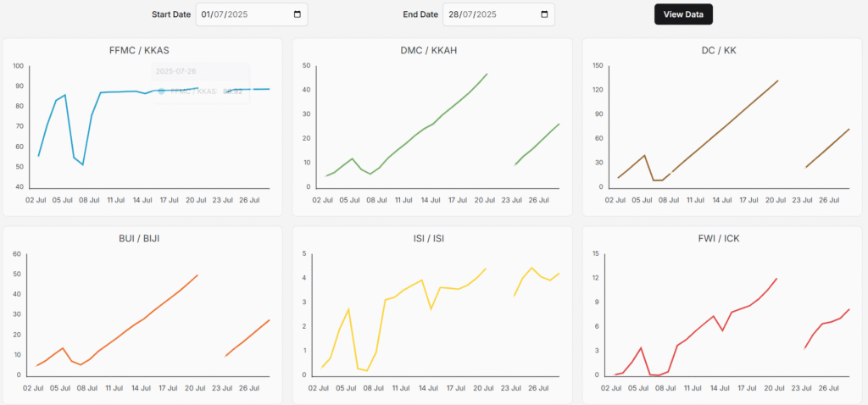Image resolution: width=868 pixels, height=405 pixels.
Task: Click the End Date label
Action: point(420,14)
